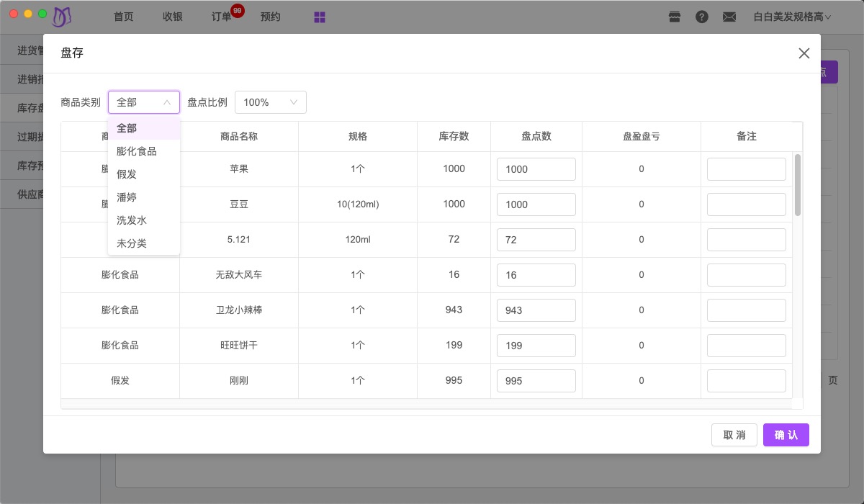This screenshot has width=864, height=504.
Task: Open the mail envelope icon
Action: pos(729,17)
